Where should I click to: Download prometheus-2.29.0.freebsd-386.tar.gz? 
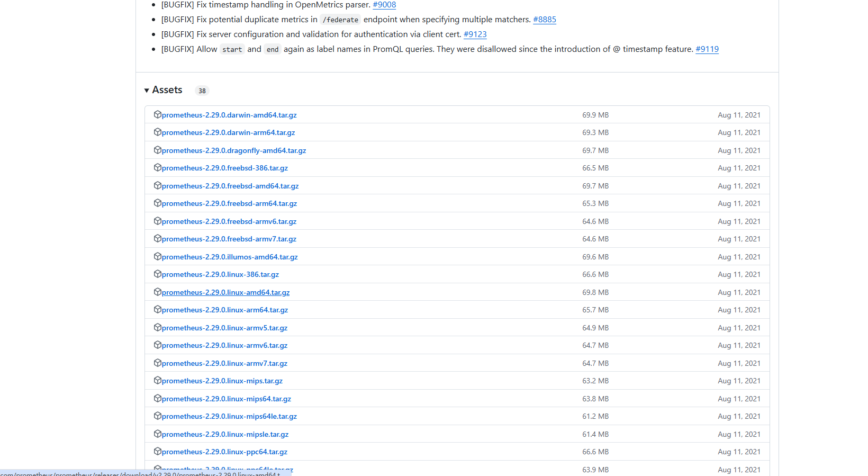(225, 168)
